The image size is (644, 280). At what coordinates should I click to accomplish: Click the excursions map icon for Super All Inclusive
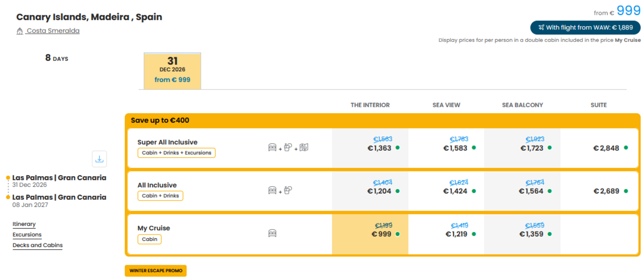pos(304,147)
